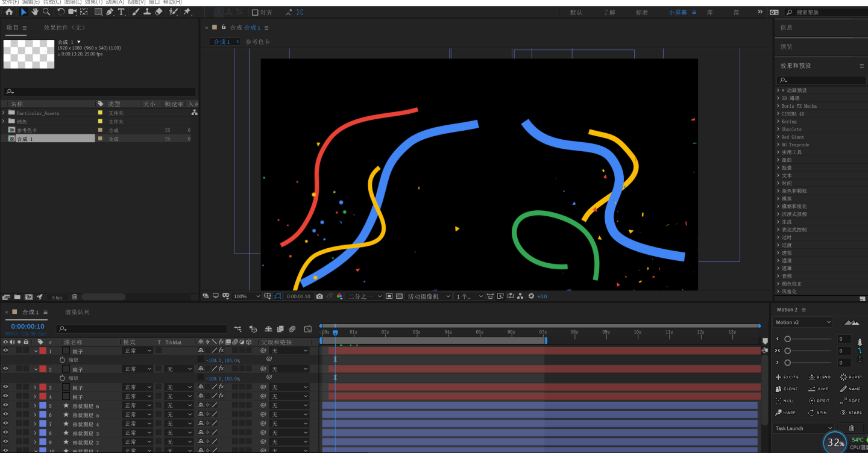Click the NULL tool in Motion 2
The image size is (868, 453).
[785, 401]
